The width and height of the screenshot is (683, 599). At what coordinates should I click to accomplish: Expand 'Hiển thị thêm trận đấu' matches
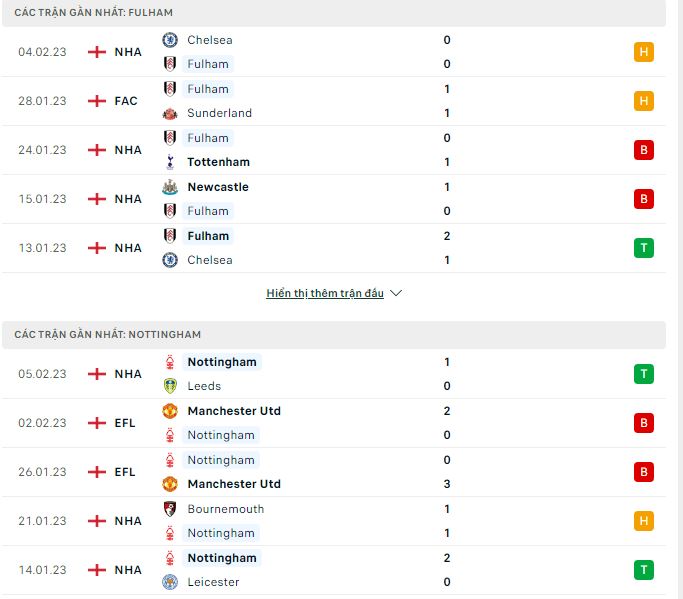click(x=325, y=293)
